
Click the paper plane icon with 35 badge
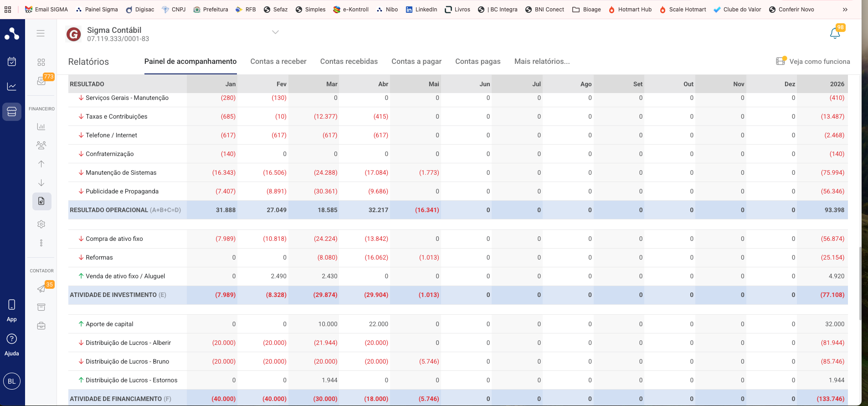41,288
